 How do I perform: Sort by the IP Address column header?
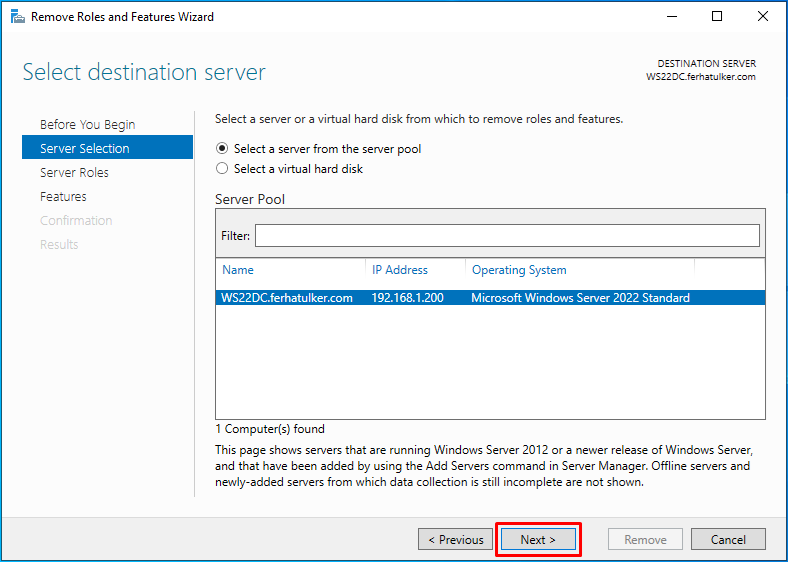point(400,270)
